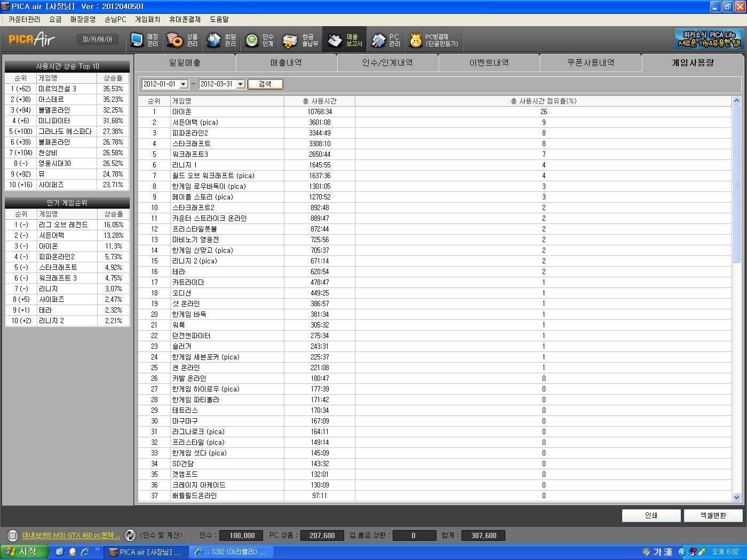This screenshot has height=560, width=747.
Task: Sort by 총 사용시간 점유율(%) column header
Action: (543, 101)
